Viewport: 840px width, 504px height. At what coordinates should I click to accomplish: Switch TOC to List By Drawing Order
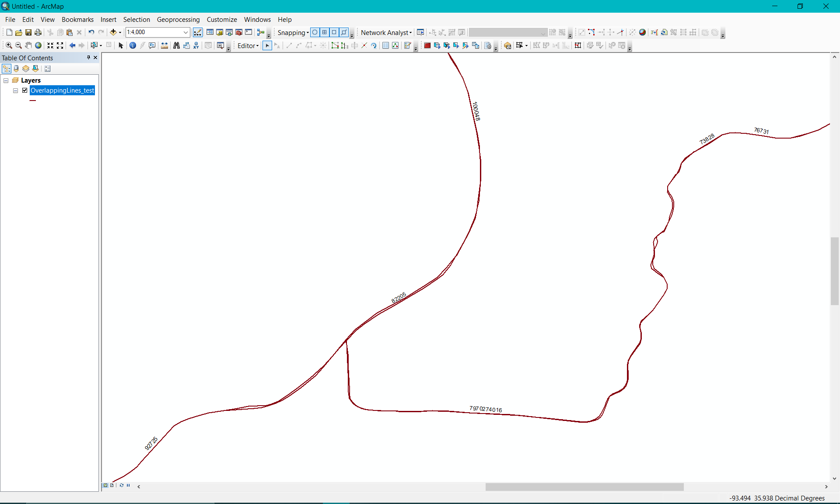[7, 69]
